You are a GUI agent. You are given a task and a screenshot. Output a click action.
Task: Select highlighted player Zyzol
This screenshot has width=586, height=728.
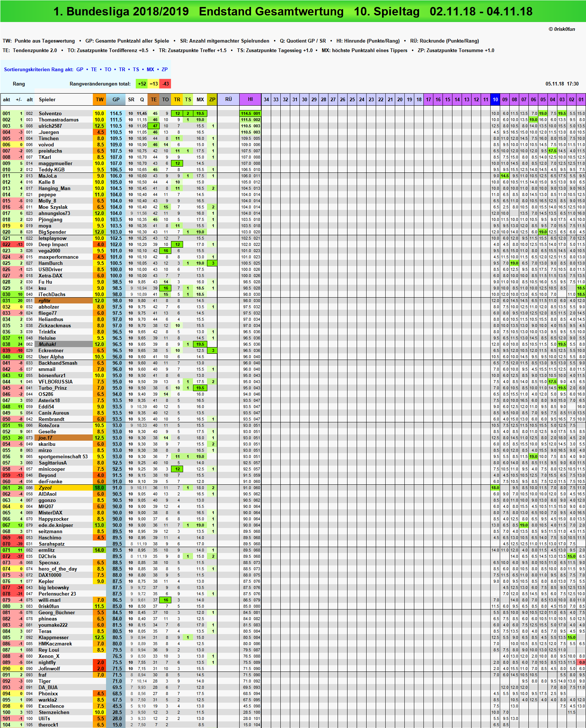click(63, 488)
